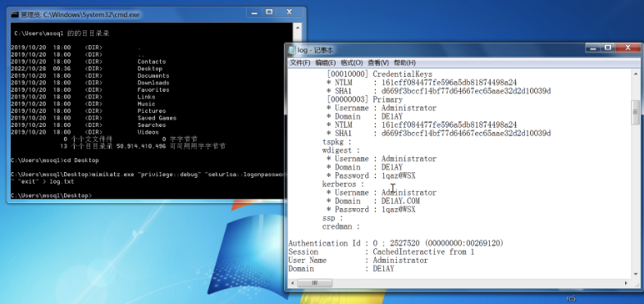Click the cmd window scrollbar up arrow
This screenshot has width=644, height=304.
click(298, 28)
